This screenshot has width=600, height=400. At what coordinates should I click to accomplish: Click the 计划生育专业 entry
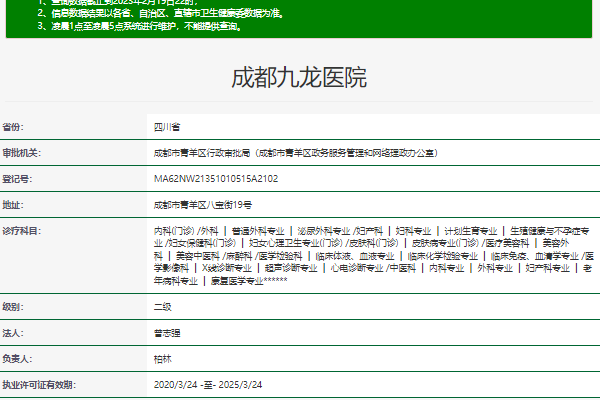[x=471, y=231]
